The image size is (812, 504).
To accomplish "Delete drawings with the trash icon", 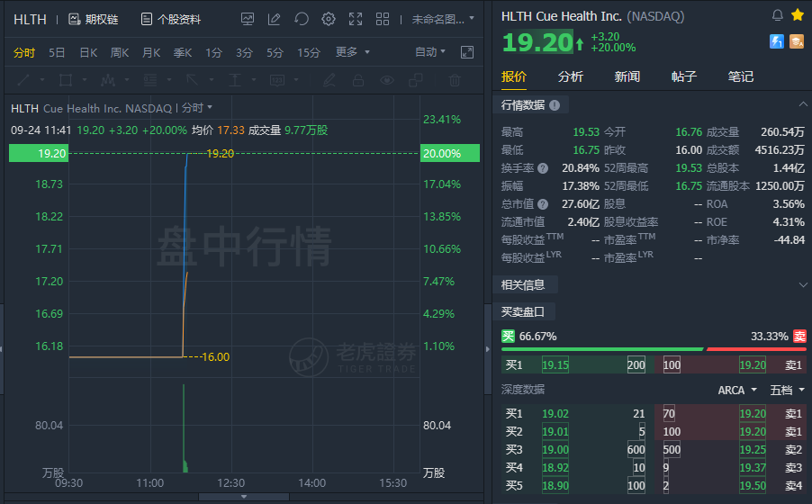I will click(455, 80).
